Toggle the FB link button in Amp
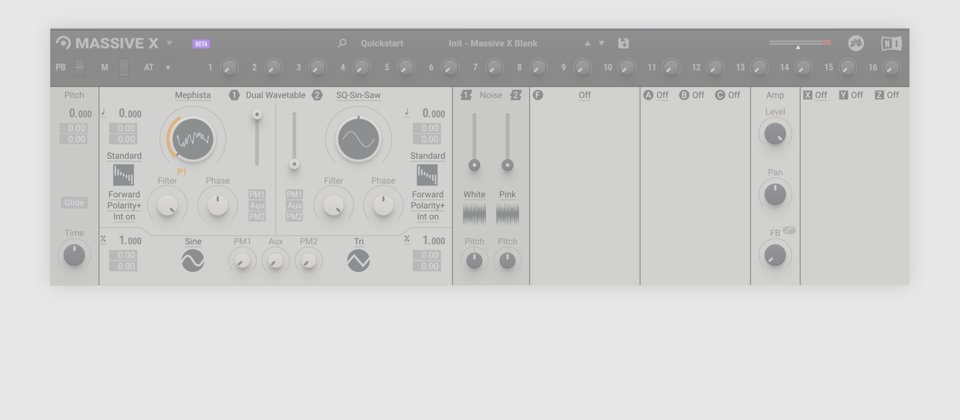This screenshot has height=420, width=960. pyautogui.click(x=789, y=230)
